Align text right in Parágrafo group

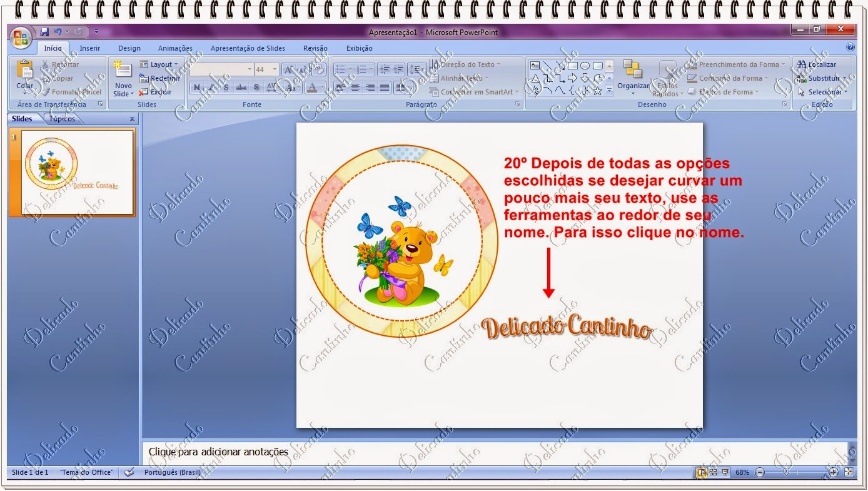point(370,88)
